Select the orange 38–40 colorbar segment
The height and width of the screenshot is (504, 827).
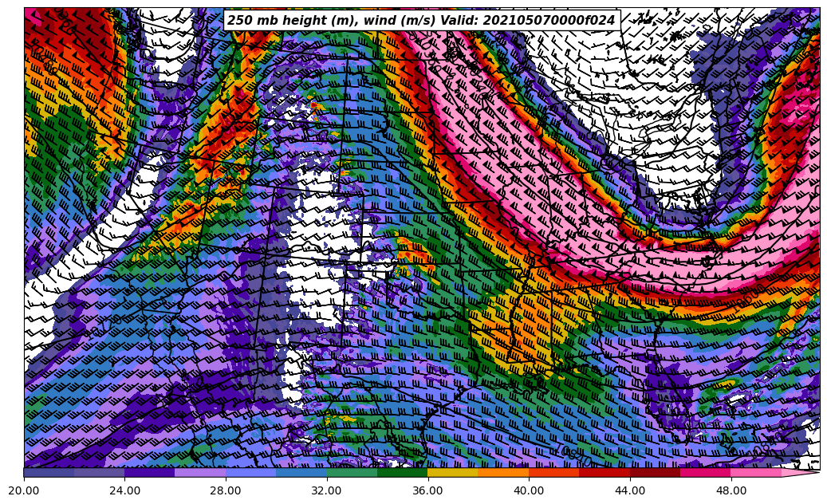(x=504, y=473)
